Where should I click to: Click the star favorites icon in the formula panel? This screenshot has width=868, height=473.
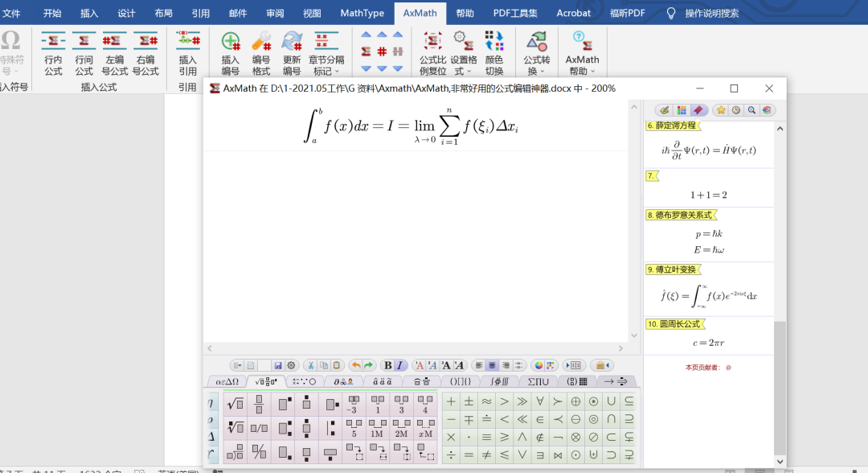pos(722,109)
